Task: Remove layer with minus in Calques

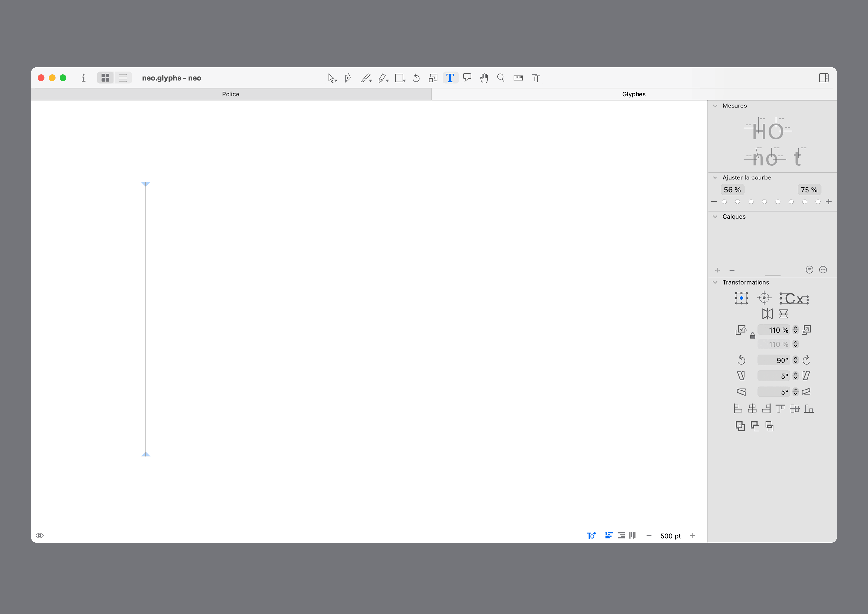Action: (732, 270)
